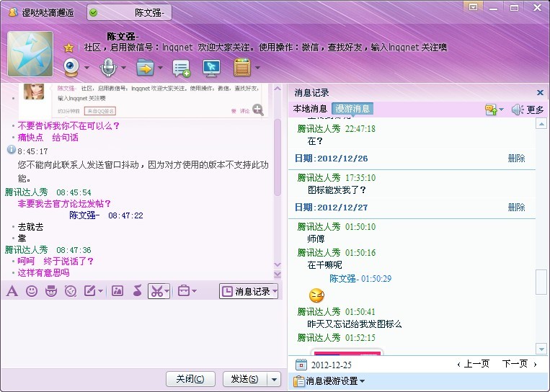This screenshot has width=550, height=392.
Task: Start a voice call with microphone icon
Action: pos(108,67)
